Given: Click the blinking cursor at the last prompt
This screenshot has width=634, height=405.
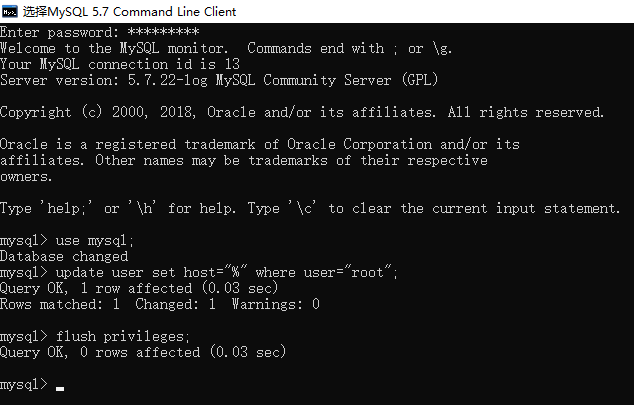Looking at the screenshot, I should pyautogui.click(x=60, y=388).
